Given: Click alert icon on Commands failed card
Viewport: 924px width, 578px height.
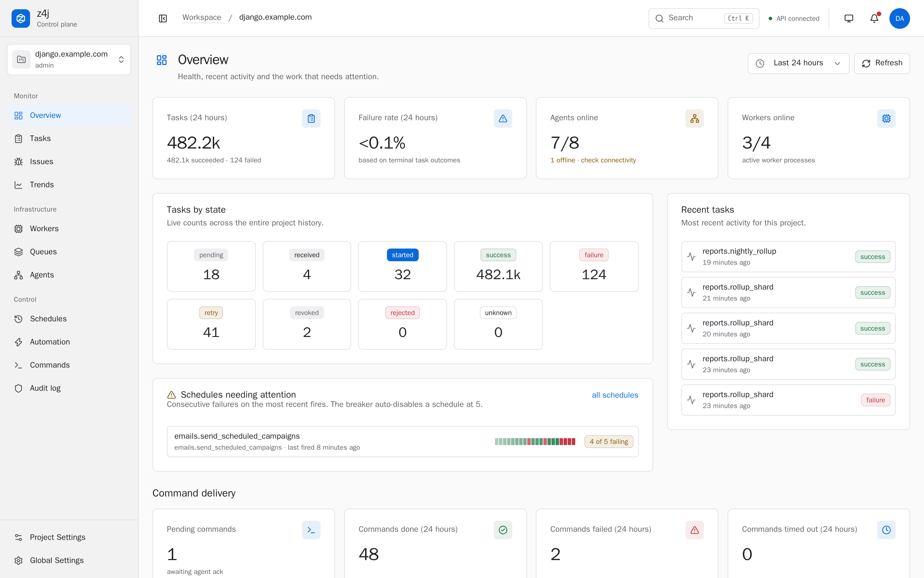Looking at the screenshot, I should (x=694, y=530).
